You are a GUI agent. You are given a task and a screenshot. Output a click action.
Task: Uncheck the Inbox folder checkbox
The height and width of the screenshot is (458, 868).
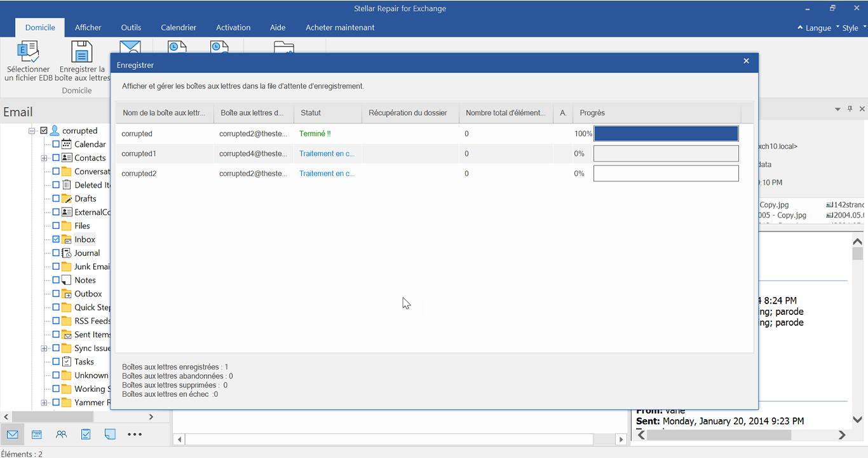click(56, 239)
